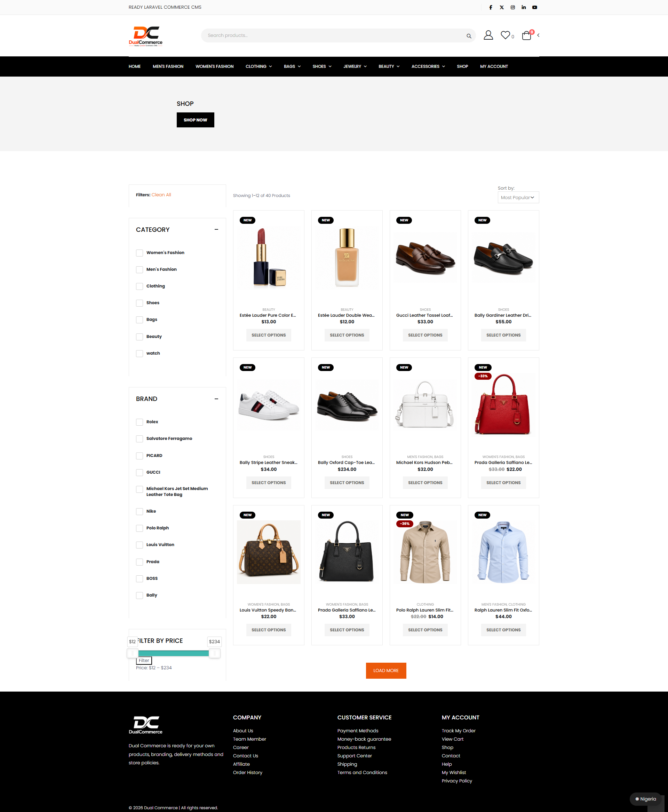The image size is (668, 812).
Task: Apply the price Filter button
Action: pos(144,660)
